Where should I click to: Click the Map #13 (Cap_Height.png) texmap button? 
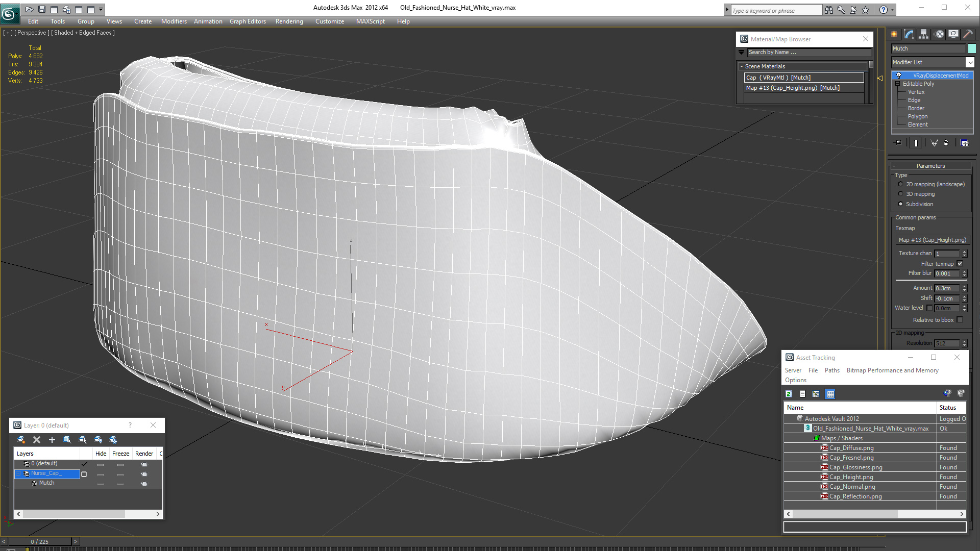(932, 240)
